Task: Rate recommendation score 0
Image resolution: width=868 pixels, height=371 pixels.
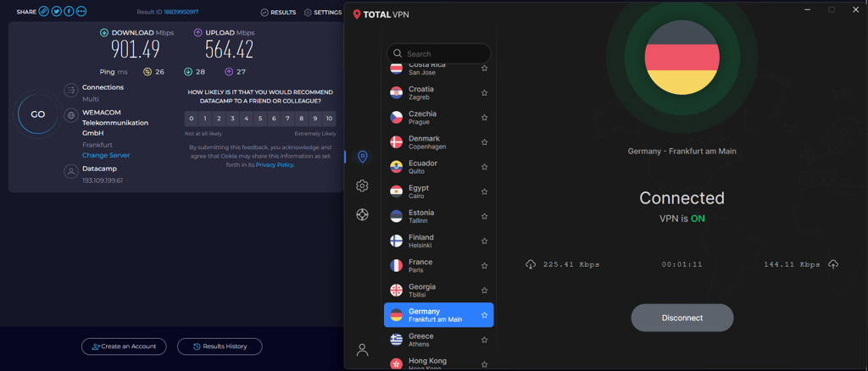Action: [x=191, y=119]
